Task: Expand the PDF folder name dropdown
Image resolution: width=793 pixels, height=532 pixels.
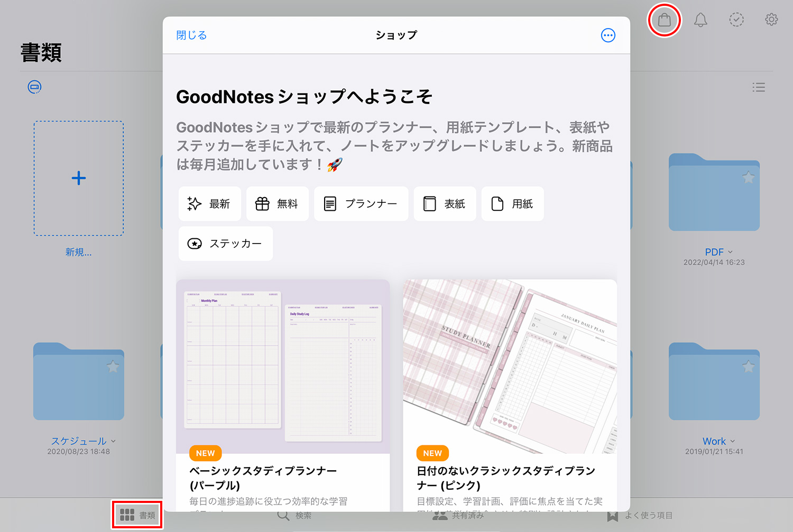Action: tap(730, 252)
